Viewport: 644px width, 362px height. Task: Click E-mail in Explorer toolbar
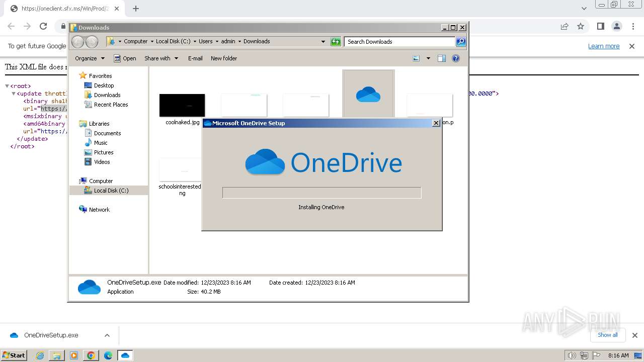195,58
